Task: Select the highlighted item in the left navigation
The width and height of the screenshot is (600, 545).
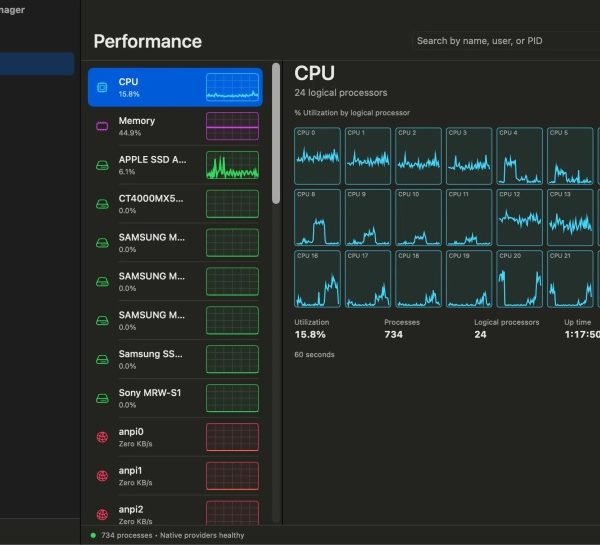Action: click(x=37, y=64)
